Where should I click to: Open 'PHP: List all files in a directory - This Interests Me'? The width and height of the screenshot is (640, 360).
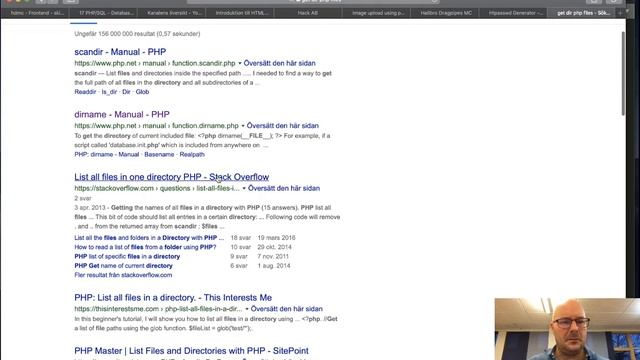[x=173, y=298]
